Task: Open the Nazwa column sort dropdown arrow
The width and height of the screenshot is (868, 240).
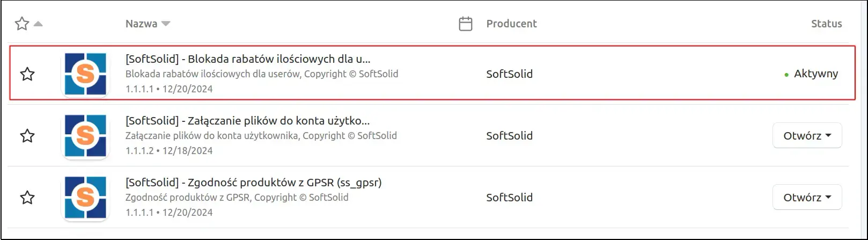Action: (166, 24)
